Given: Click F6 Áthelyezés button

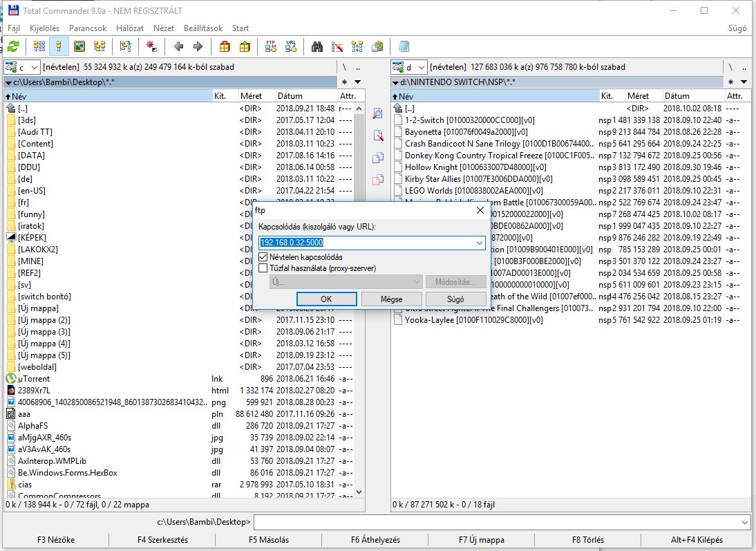Looking at the screenshot, I should pos(375,540).
